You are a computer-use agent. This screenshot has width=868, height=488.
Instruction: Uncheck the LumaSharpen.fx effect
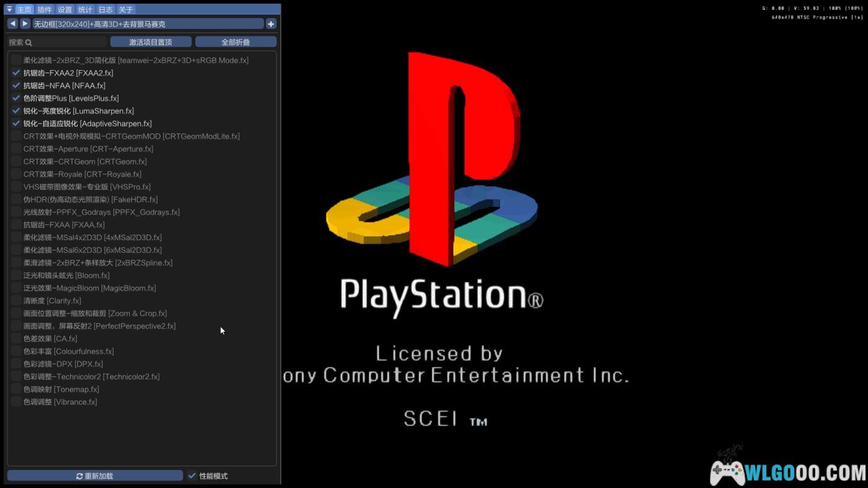16,111
